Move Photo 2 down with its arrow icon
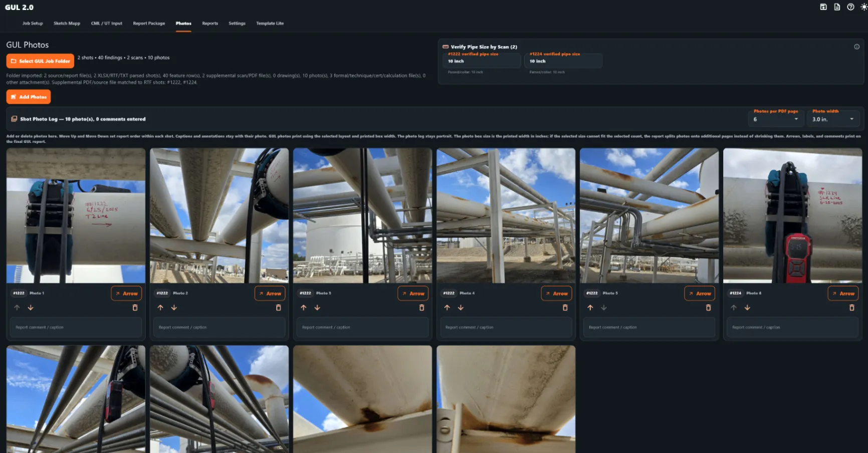Image resolution: width=868 pixels, height=453 pixels. click(x=174, y=308)
